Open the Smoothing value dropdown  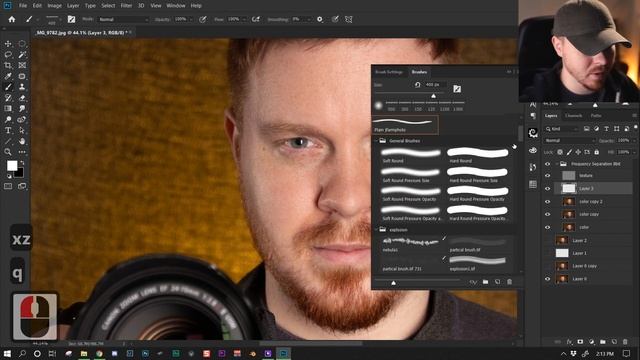[x=309, y=19]
